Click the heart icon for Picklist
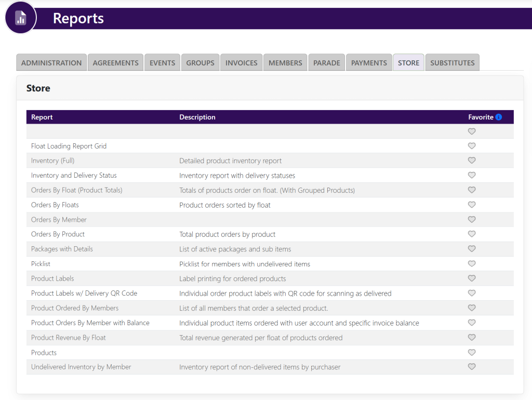The width and height of the screenshot is (532, 400). pos(472,264)
